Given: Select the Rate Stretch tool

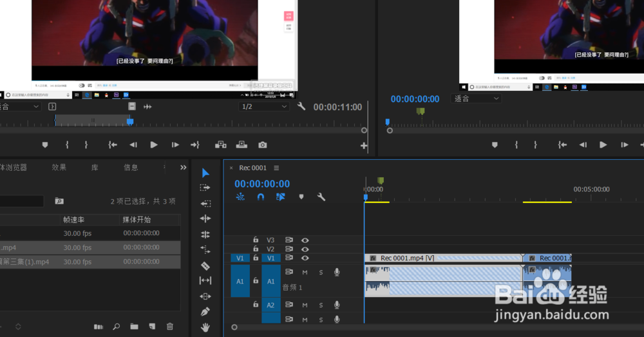Looking at the screenshot, I should coord(205,249).
